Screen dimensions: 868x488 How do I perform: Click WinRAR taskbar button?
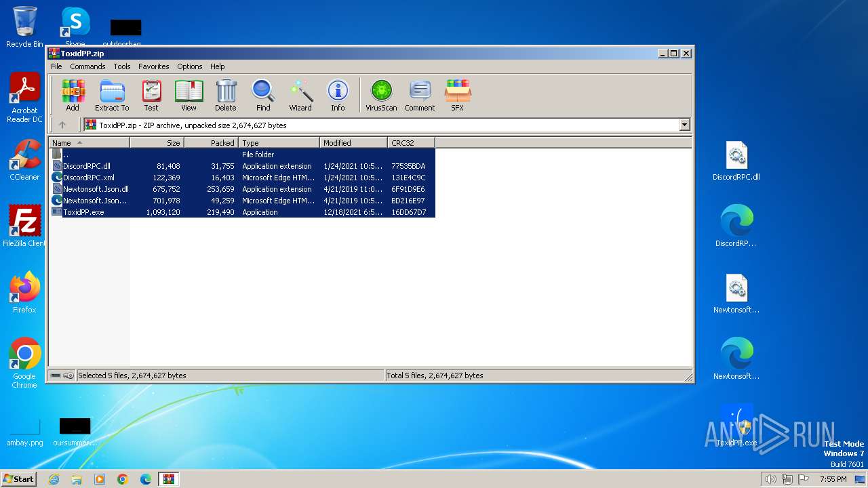(x=169, y=479)
